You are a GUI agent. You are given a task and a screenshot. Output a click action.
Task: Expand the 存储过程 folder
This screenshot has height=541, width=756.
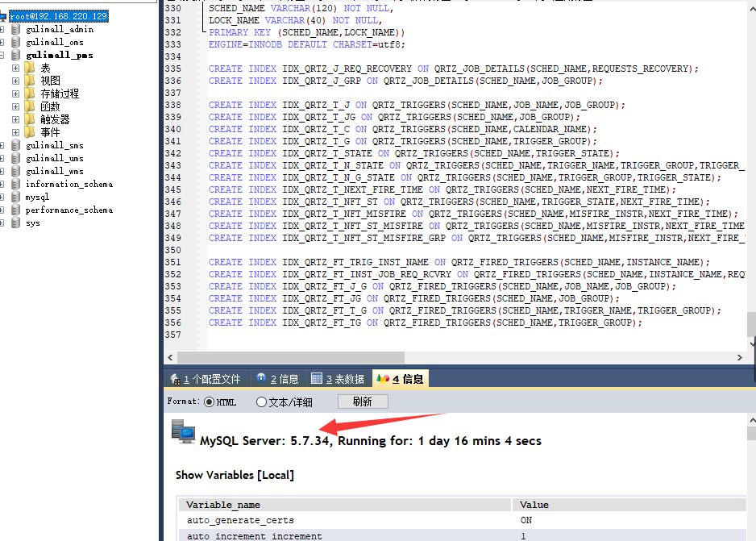point(15,94)
